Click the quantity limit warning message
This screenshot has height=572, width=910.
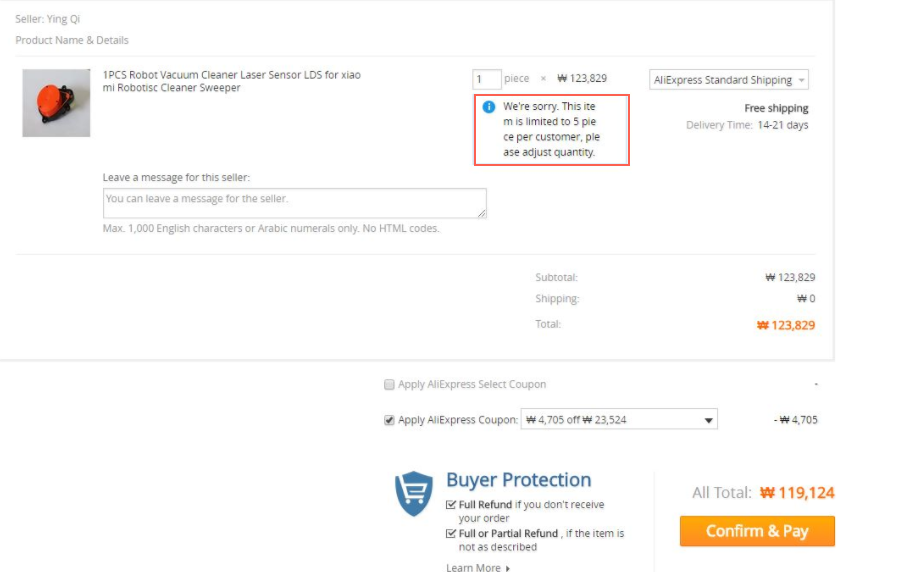551,130
